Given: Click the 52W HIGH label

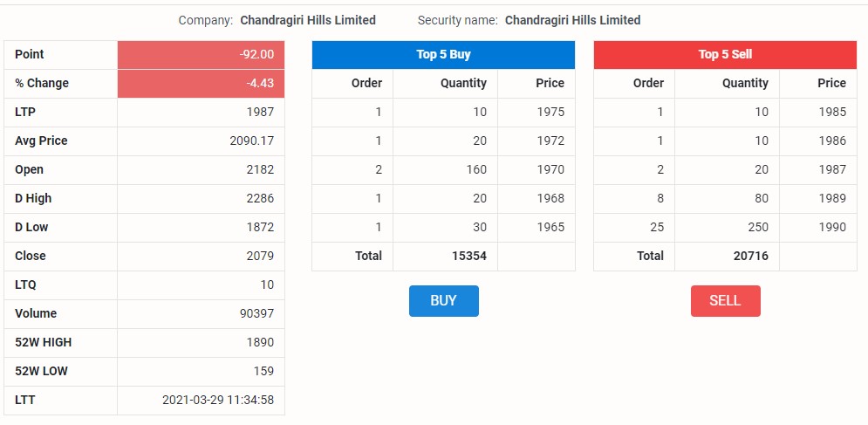Looking at the screenshot, I should (x=43, y=342).
